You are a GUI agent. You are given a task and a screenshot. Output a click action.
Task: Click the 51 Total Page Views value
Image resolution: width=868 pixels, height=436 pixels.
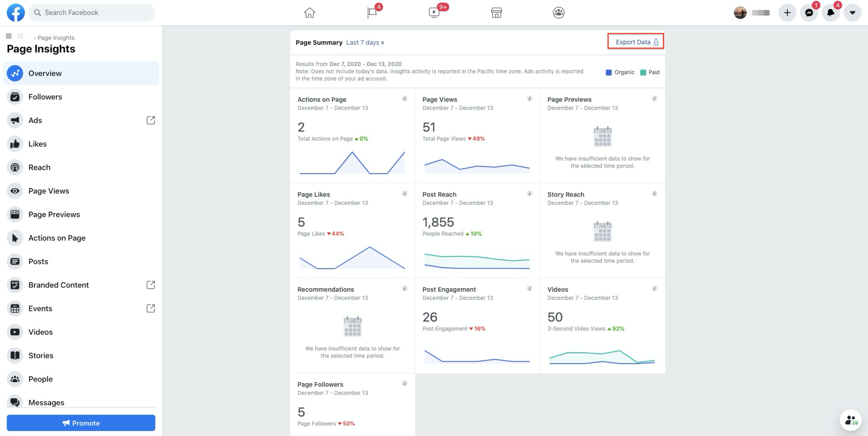429,127
